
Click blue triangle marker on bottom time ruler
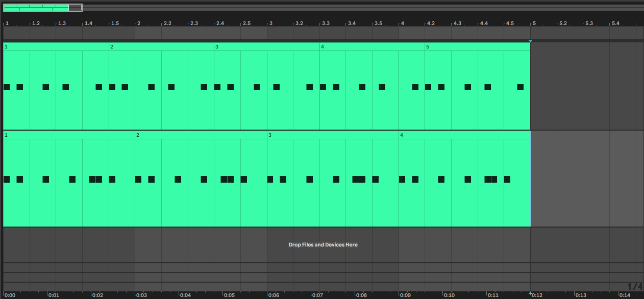[x=531, y=293]
